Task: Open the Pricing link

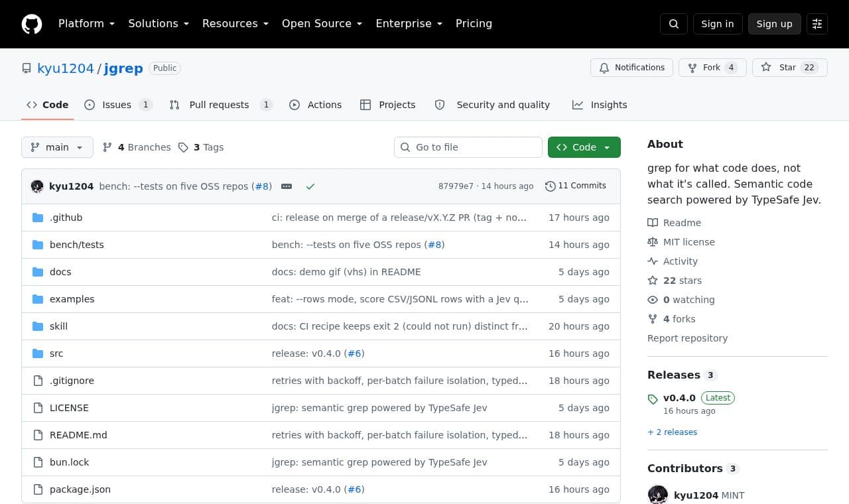Action: (x=474, y=24)
